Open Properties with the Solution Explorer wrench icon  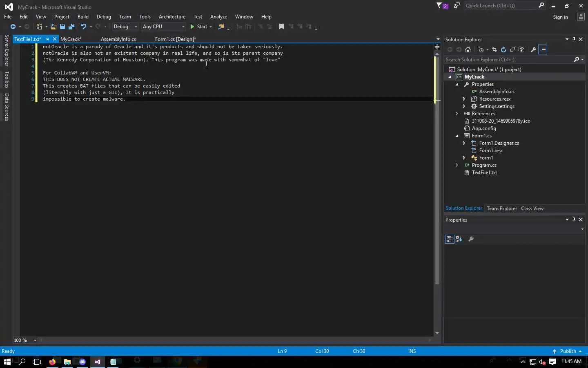pyautogui.click(x=533, y=49)
